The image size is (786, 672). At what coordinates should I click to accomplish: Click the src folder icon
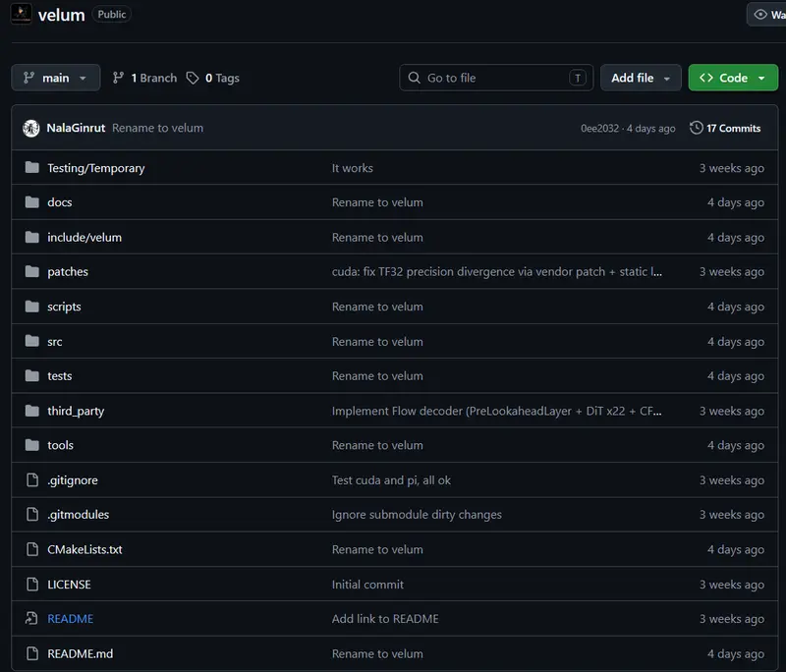[x=32, y=341]
